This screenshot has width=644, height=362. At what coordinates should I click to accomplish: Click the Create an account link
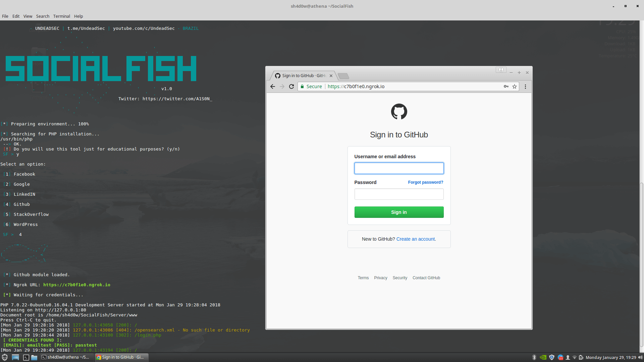[x=416, y=239]
